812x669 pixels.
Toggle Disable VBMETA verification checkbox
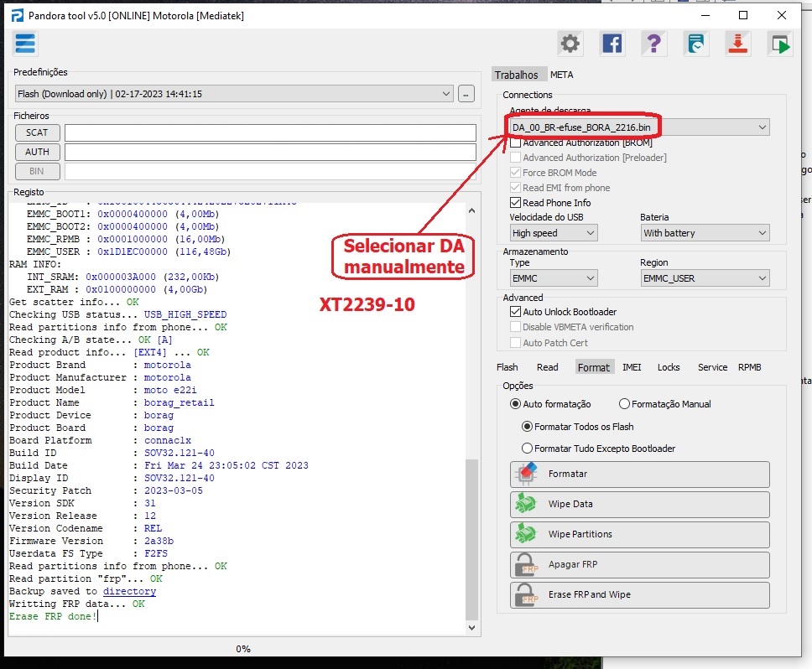click(515, 327)
